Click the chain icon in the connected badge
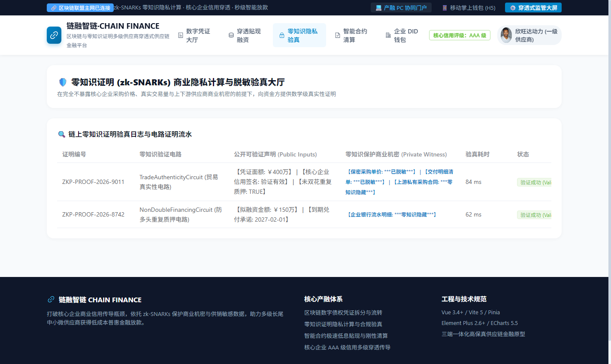 click(x=54, y=8)
